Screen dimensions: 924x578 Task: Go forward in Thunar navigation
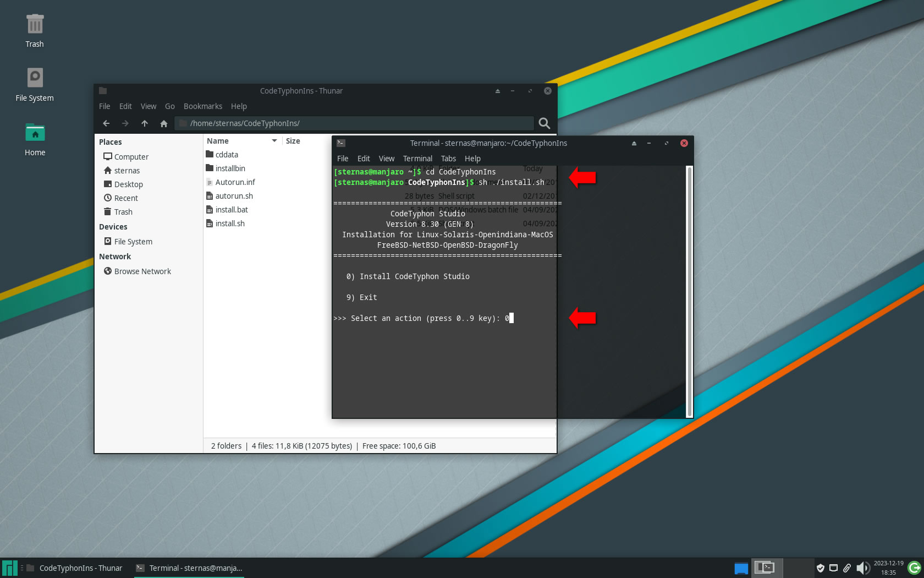click(x=125, y=123)
